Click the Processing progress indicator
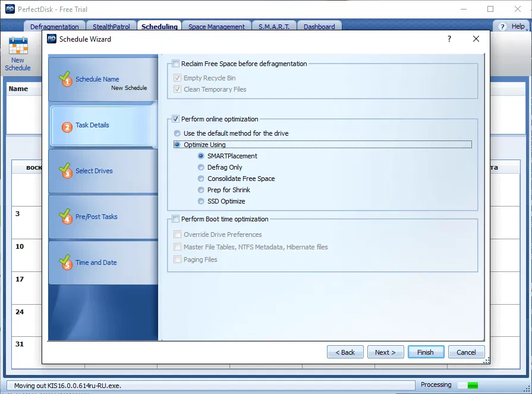The image size is (532, 394). click(468, 385)
